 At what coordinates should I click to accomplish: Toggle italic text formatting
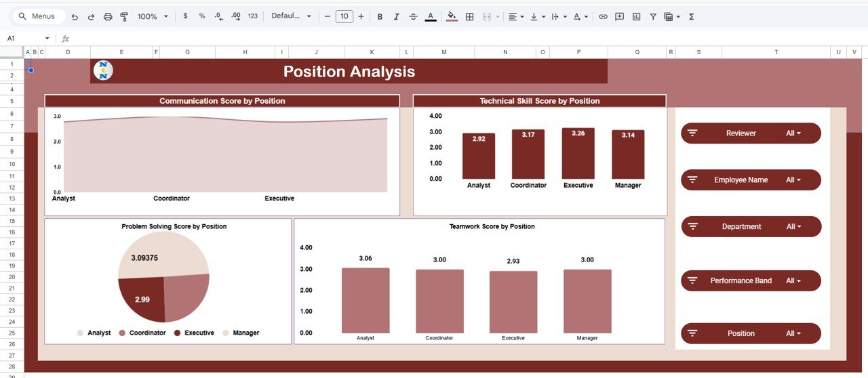397,16
